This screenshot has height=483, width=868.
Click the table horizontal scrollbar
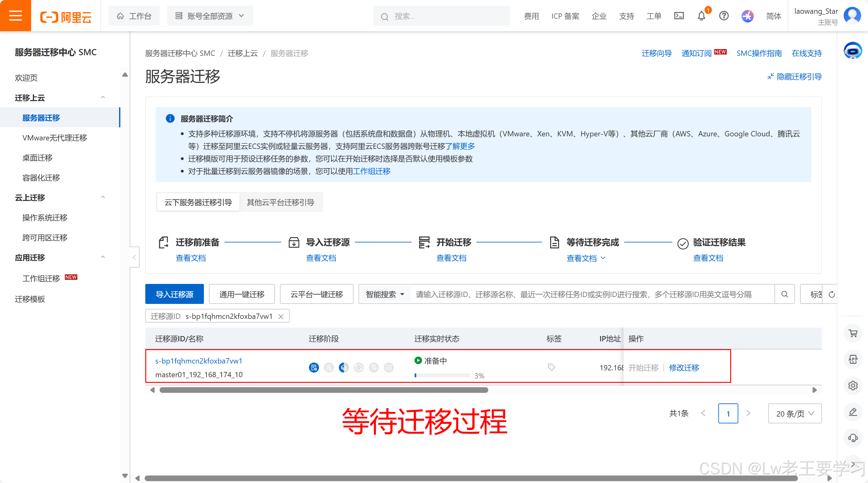(324, 390)
